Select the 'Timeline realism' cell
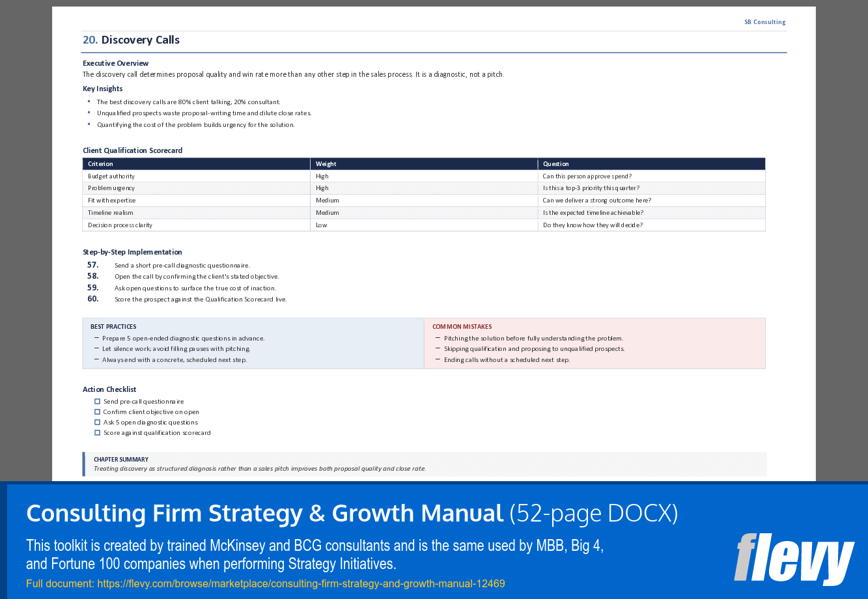868x599 pixels. coord(196,213)
